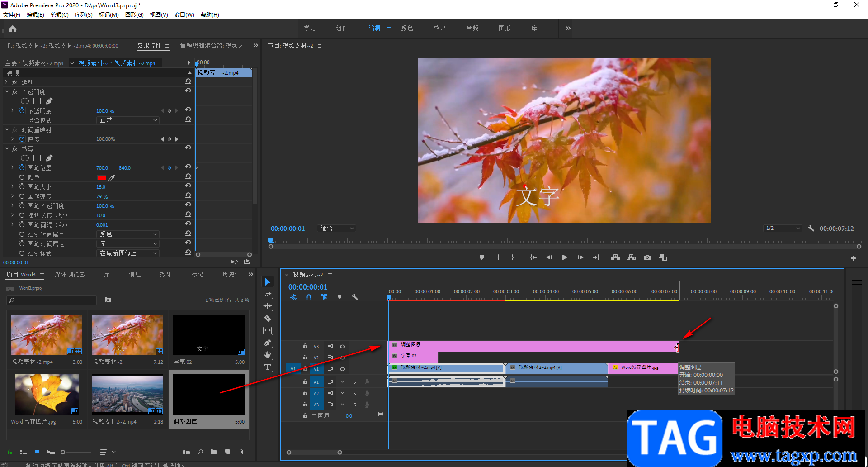This screenshot has height=467, width=868.
Task: Select the Selection tool arrow
Action: [268, 282]
